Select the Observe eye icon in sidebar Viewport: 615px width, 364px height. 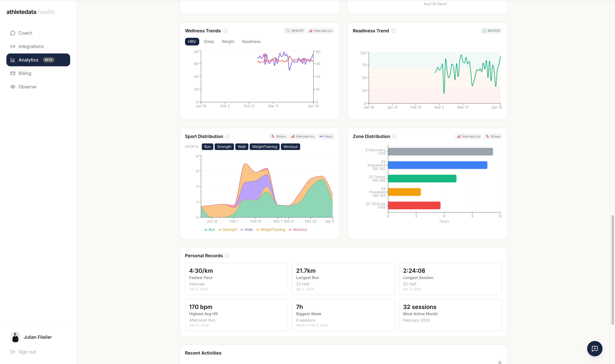[x=13, y=87]
